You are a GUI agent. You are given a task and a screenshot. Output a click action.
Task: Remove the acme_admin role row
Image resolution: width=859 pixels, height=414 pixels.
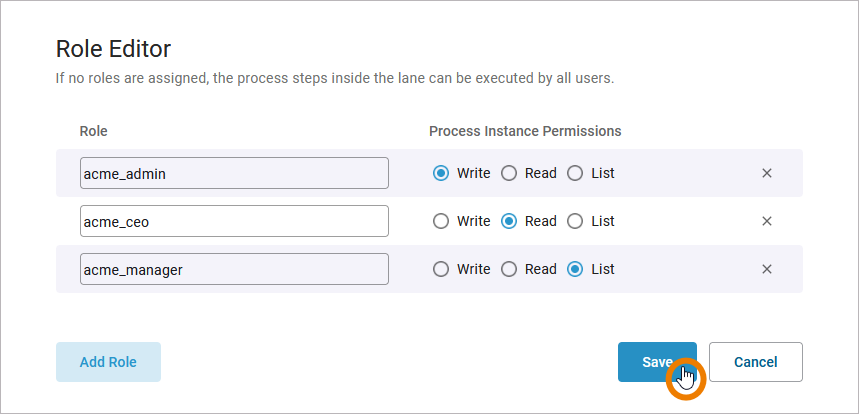pyautogui.click(x=767, y=173)
